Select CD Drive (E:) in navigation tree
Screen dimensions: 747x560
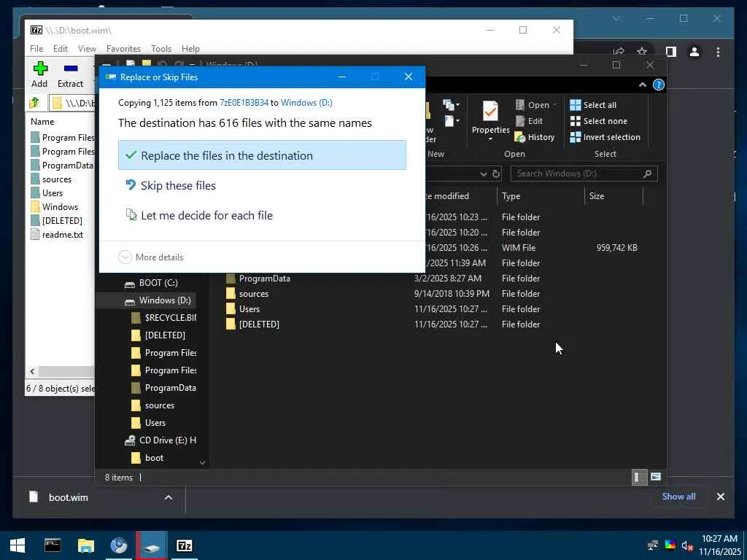click(x=161, y=440)
